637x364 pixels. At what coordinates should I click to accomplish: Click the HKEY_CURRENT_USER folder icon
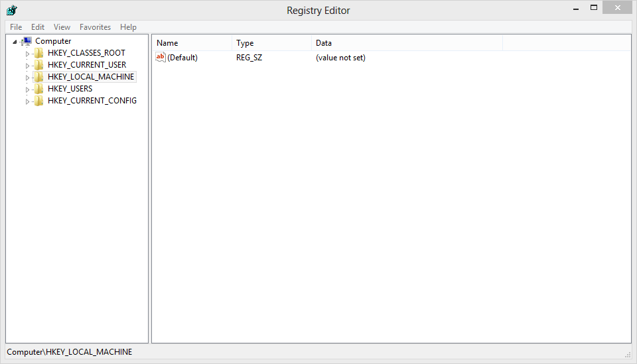39,65
